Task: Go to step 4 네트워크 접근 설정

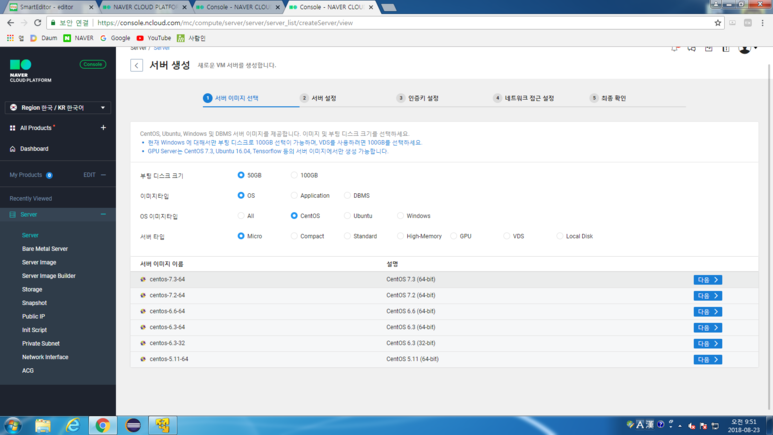Action: pyautogui.click(x=524, y=98)
